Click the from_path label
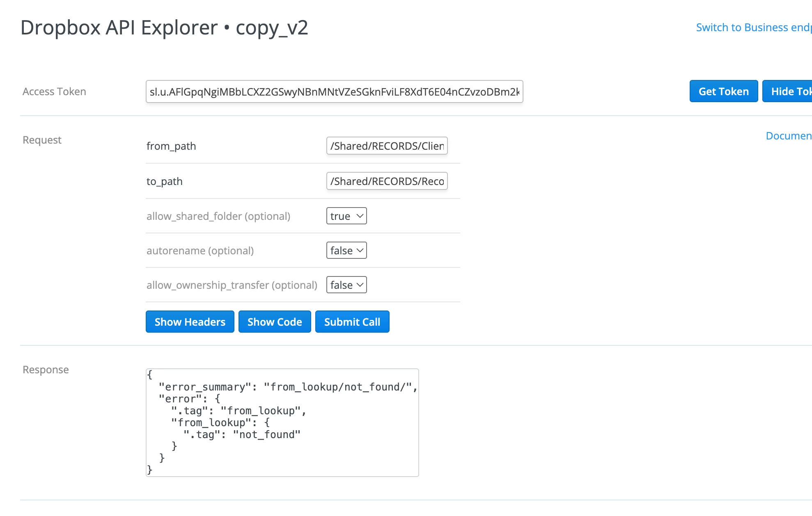Screen dimensions: 812x516 pyautogui.click(x=171, y=146)
